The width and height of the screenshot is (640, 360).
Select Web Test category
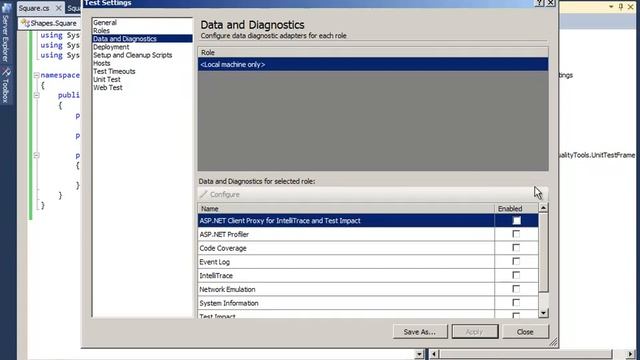[108, 88]
